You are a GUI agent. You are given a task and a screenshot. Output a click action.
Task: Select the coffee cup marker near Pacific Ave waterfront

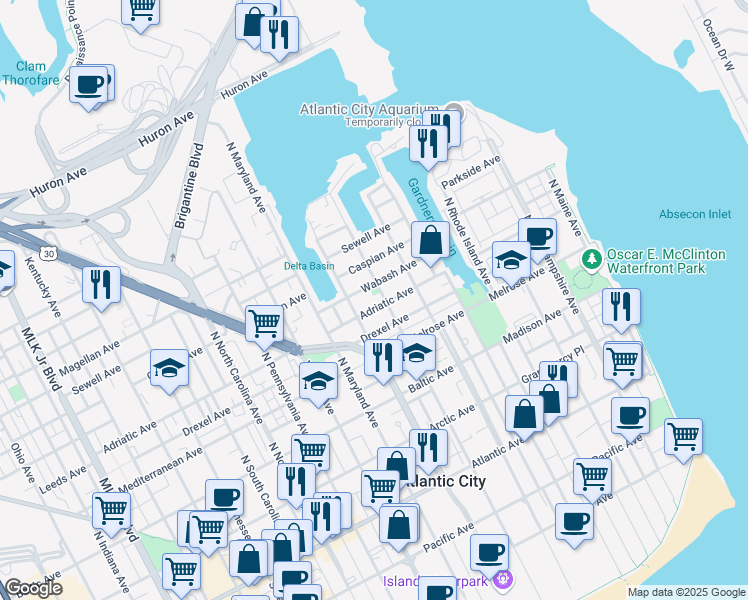coord(630,419)
